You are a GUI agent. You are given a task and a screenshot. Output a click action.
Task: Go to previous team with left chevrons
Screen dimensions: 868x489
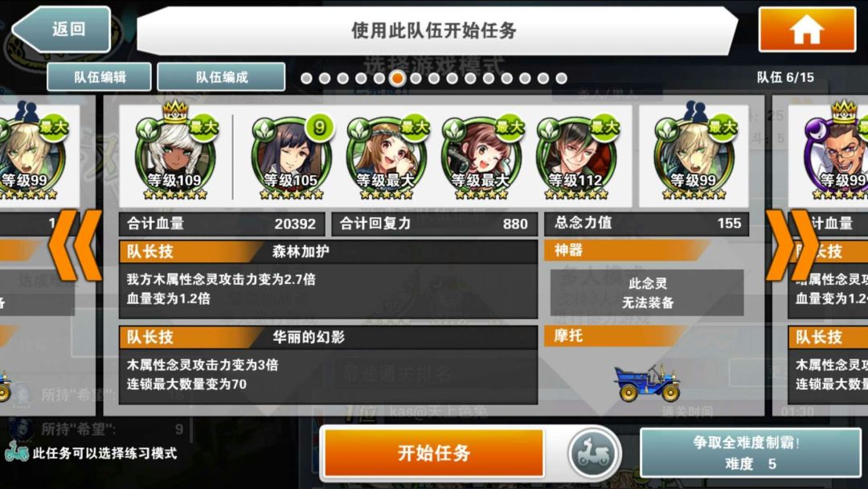76,244
